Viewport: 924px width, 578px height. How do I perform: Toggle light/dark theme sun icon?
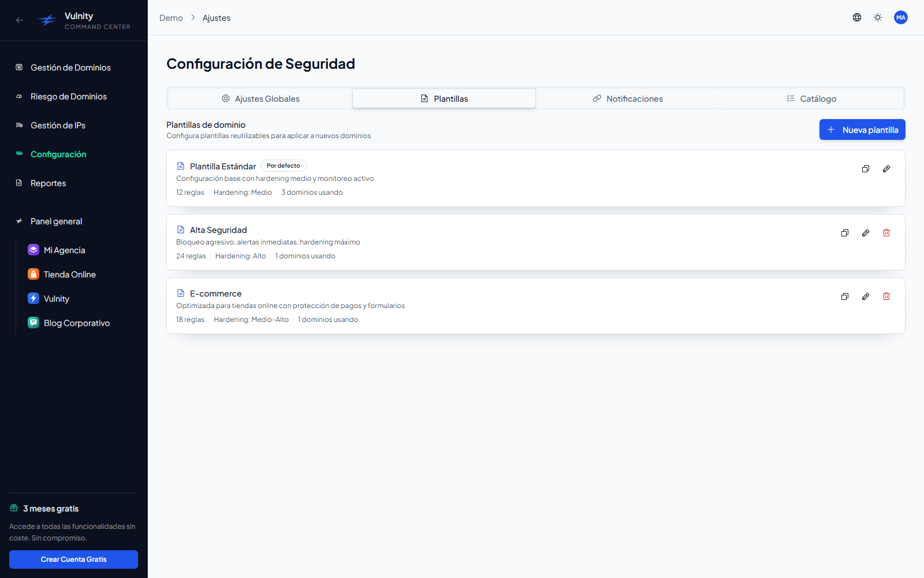pyautogui.click(x=878, y=17)
